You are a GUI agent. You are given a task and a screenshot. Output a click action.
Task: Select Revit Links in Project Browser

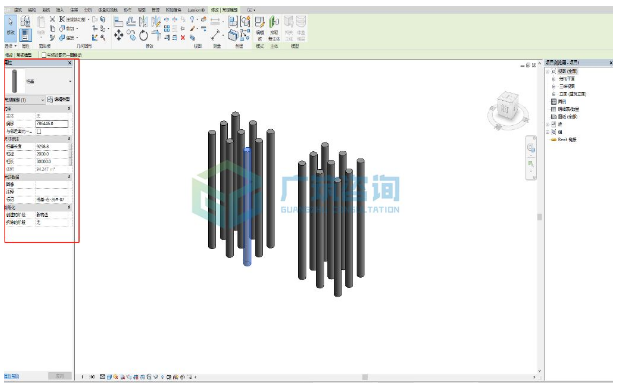click(563, 140)
